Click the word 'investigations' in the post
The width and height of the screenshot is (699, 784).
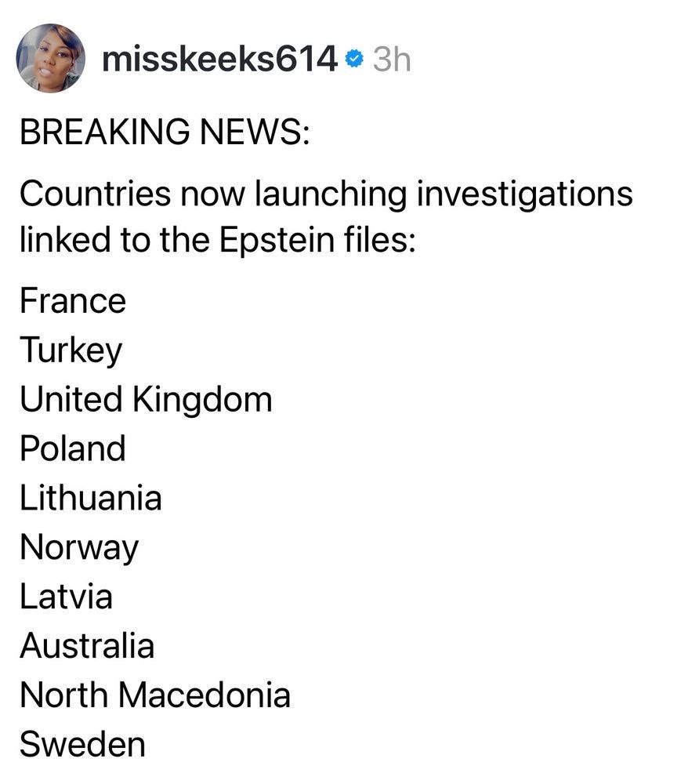523,194
